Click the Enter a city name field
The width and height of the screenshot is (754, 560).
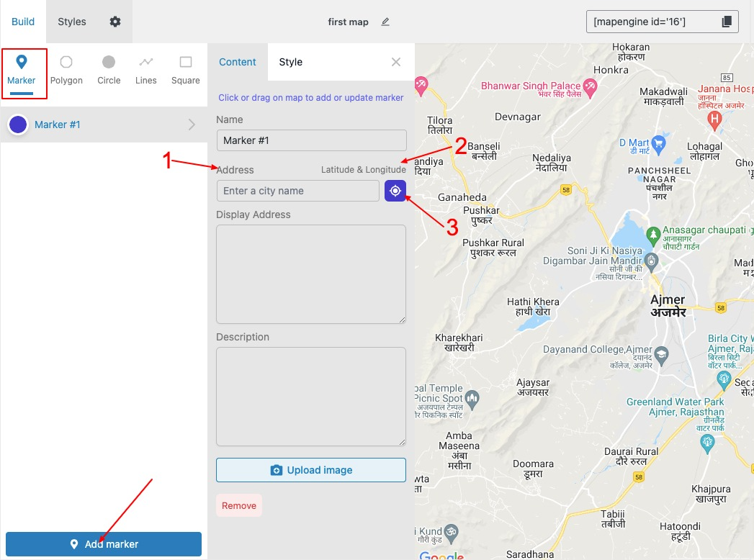click(297, 191)
